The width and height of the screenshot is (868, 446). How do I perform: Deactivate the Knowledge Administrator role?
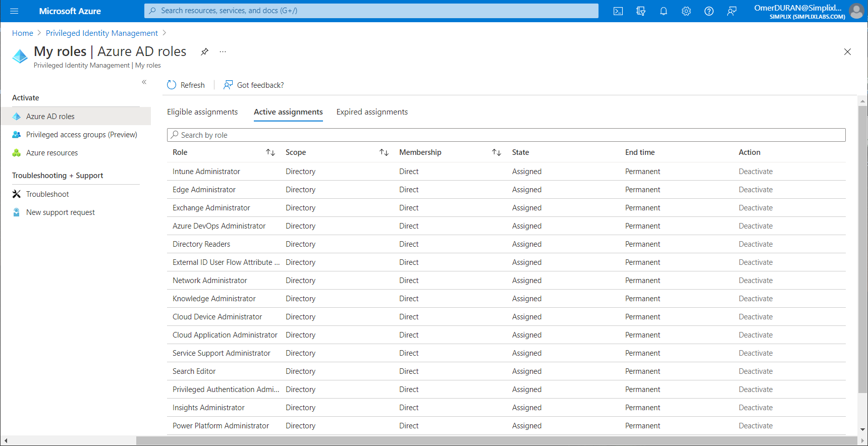pyautogui.click(x=755, y=299)
